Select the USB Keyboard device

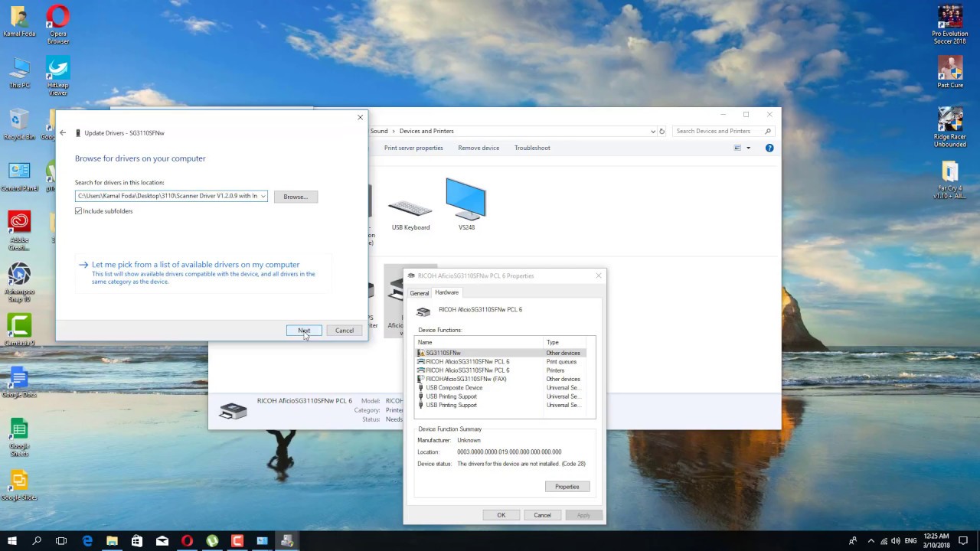point(410,214)
